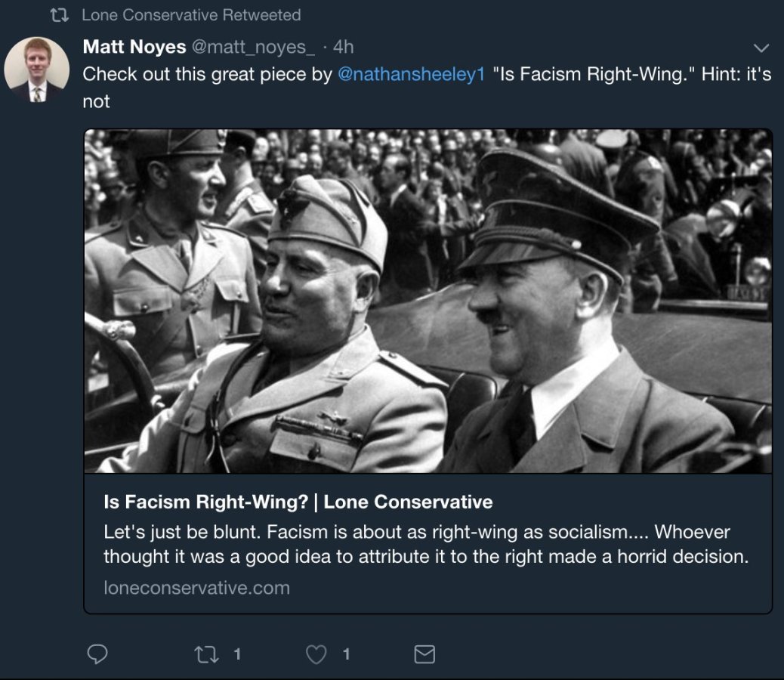Open the @matt_noyes_ handle link

253,47
